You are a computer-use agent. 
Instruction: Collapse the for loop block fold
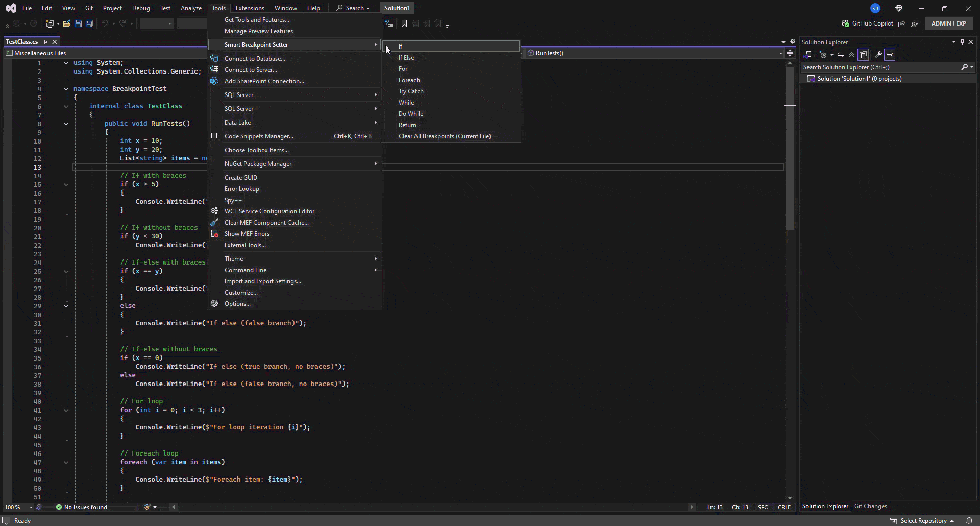click(66, 410)
